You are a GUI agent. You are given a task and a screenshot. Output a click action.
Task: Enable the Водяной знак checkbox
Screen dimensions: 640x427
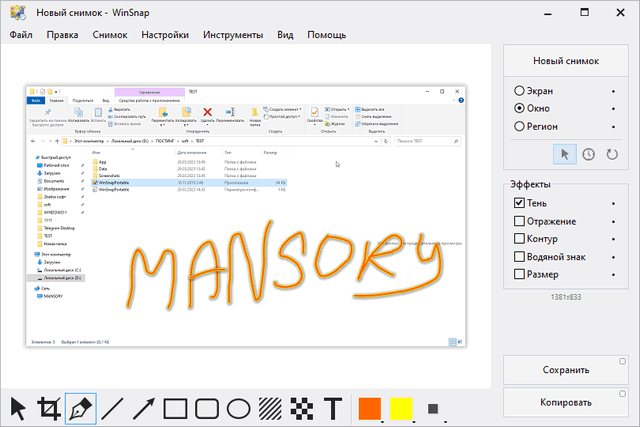(x=519, y=256)
